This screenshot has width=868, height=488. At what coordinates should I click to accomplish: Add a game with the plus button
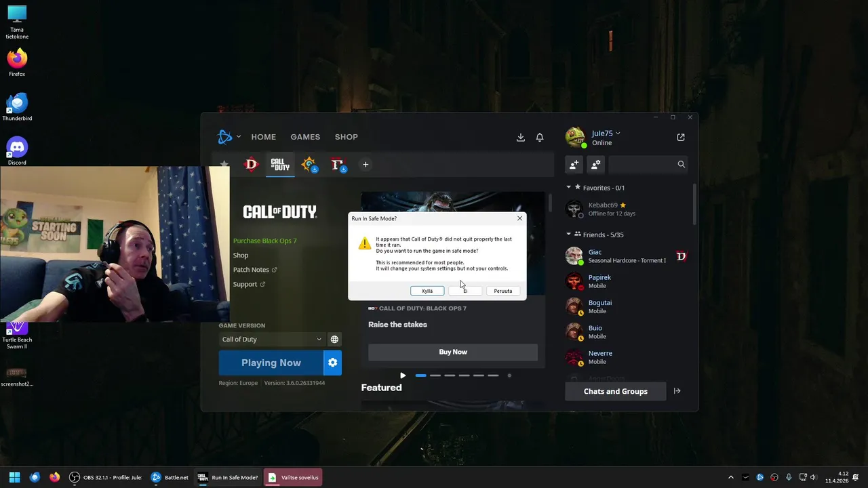click(366, 164)
